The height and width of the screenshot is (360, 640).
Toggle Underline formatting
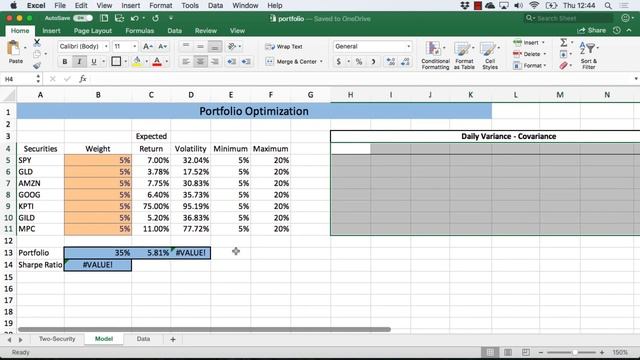pos(94,62)
